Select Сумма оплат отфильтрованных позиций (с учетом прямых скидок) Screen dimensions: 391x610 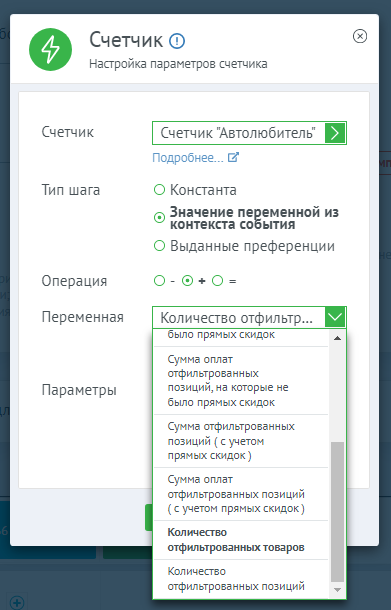coord(241,494)
